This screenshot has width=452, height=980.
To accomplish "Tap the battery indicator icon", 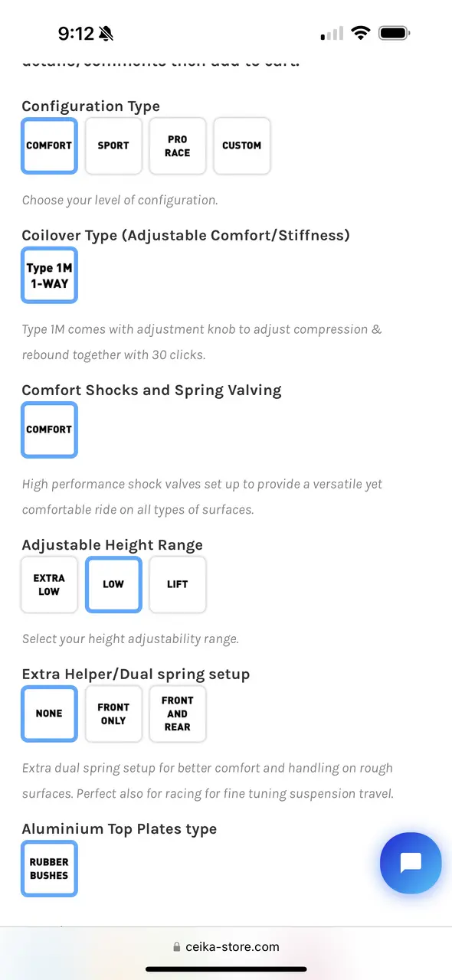I will coord(395,33).
